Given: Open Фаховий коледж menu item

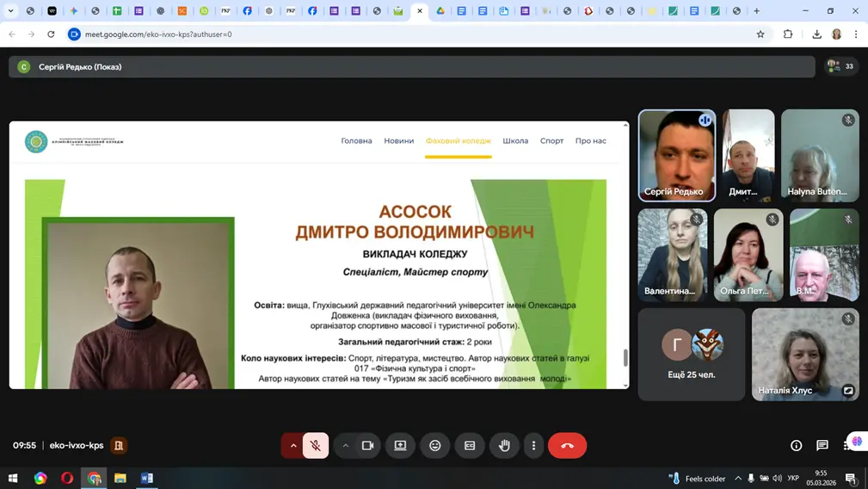Looking at the screenshot, I should point(459,140).
